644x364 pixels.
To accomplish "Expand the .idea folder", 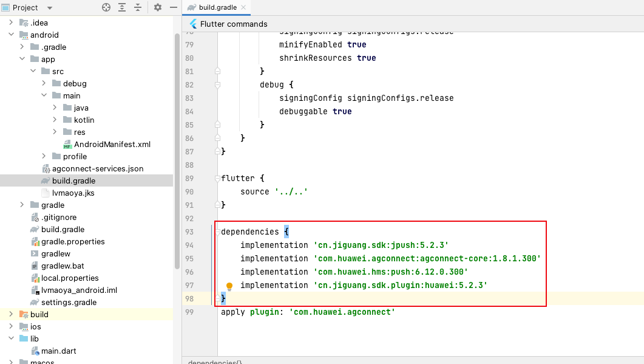I will tap(11, 23).
